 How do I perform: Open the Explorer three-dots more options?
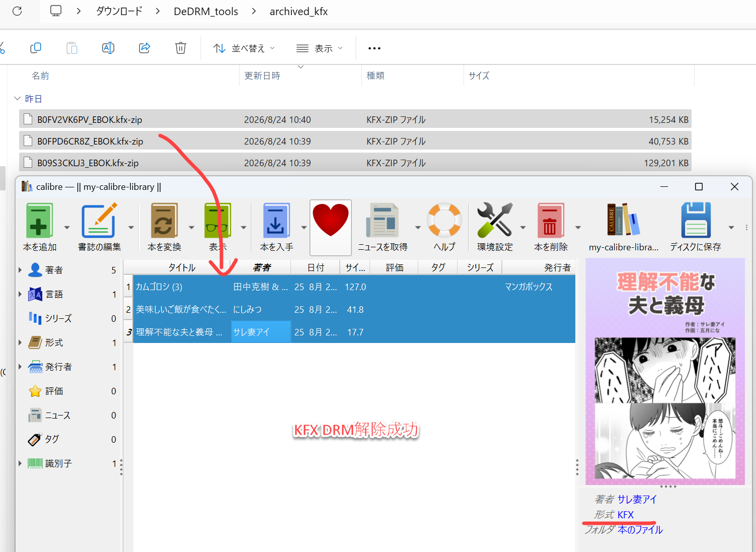click(374, 48)
